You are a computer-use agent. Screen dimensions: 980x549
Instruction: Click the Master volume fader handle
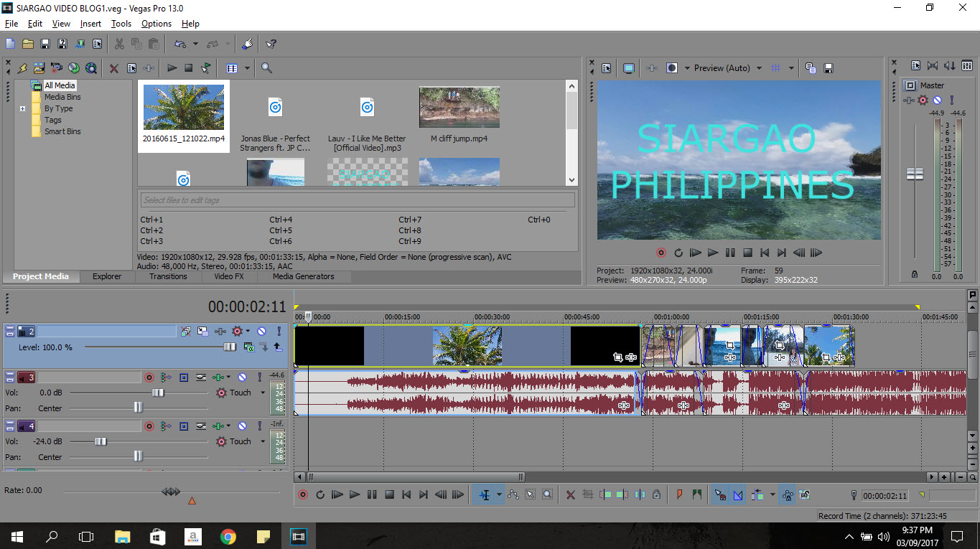pyautogui.click(x=915, y=174)
